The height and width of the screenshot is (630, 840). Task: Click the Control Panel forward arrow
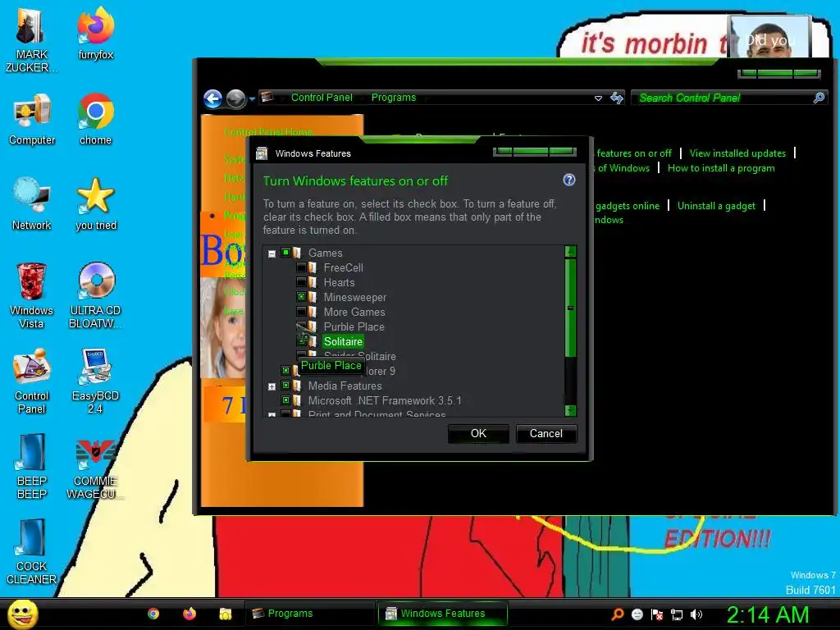[235, 98]
